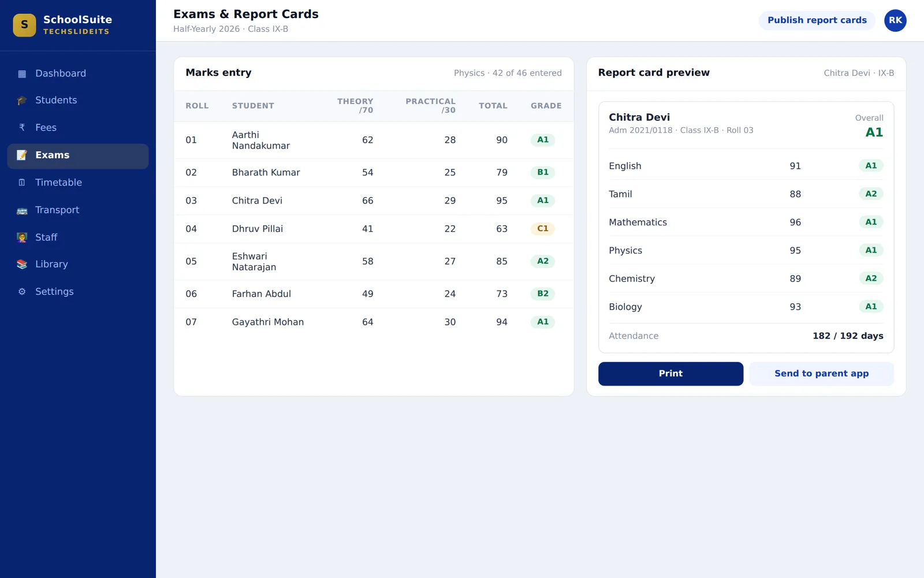Select student Gayathri Mohan
Image resolution: width=924 pixels, height=578 pixels.
coord(374,322)
